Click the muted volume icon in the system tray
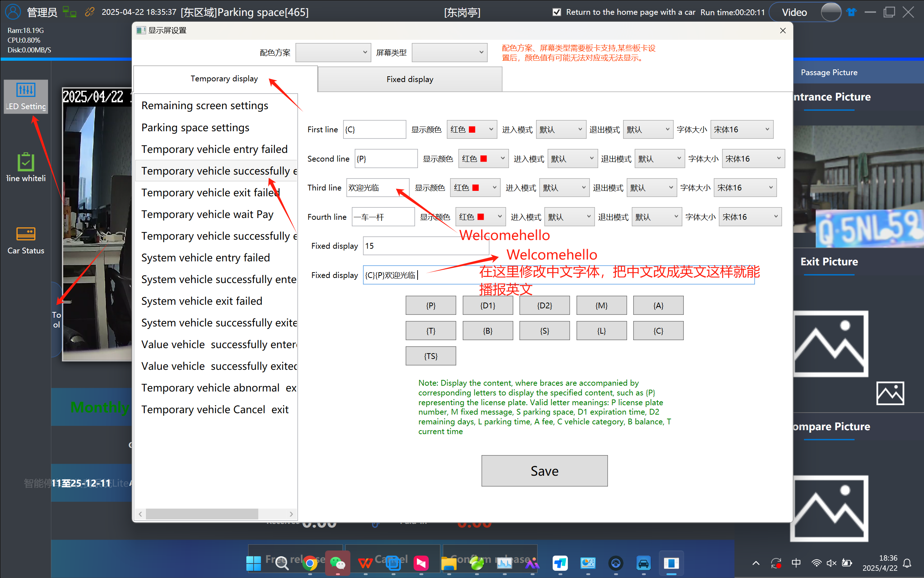The width and height of the screenshot is (924, 578). click(x=831, y=563)
